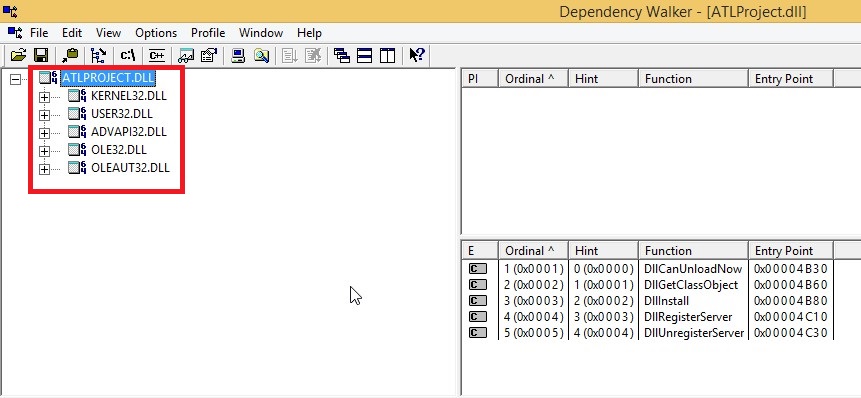The height and width of the screenshot is (398, 861).
Task: Toggle Full Paths c:\ icon
Action: click(128, 55)
